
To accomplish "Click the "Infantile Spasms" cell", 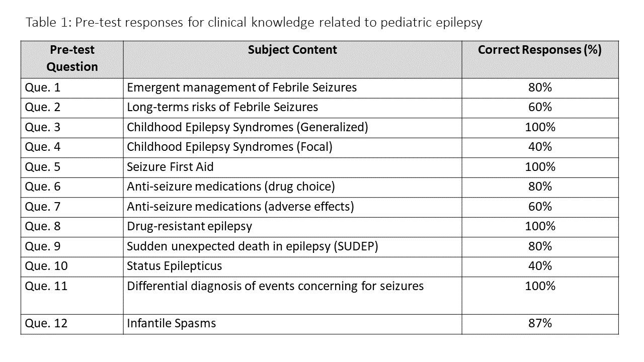I will pos(171,323).
